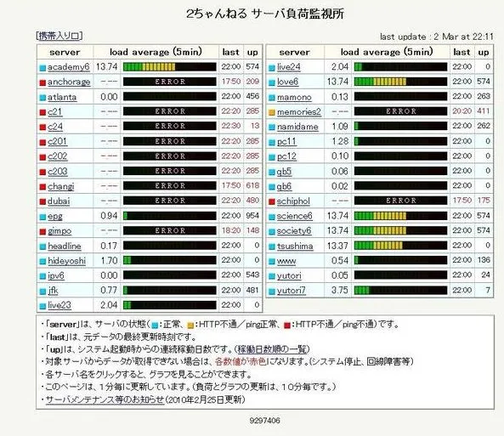Click the memories2 ERROR load bar
504x436 pixels.
pyautogui.click(x=400, y=111)
